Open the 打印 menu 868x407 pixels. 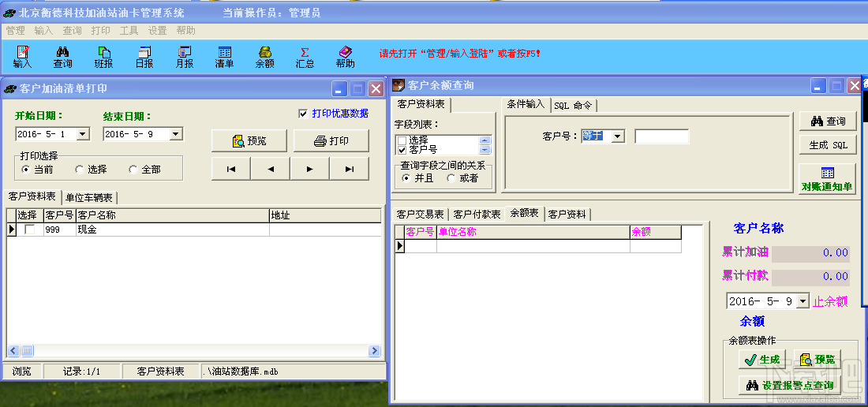(x=101, y=31)
